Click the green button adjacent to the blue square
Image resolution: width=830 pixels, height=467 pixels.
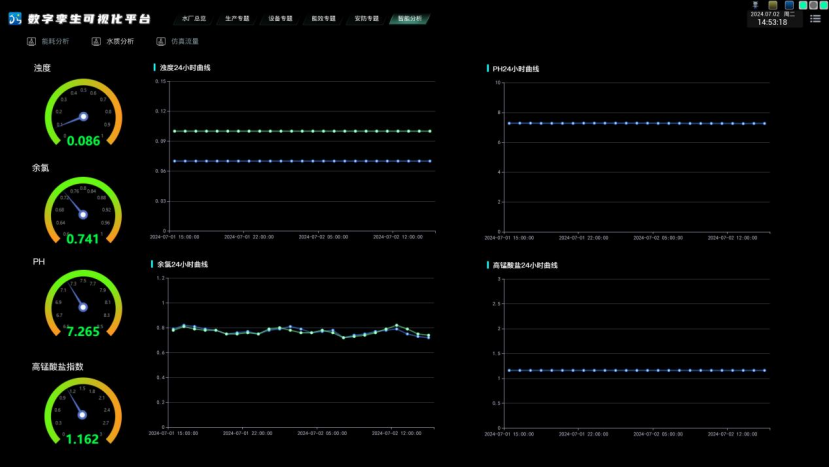[803, 5]
